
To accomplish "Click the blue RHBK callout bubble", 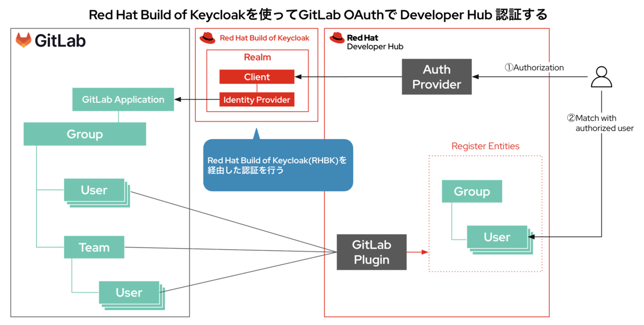I will pos(278,165).
